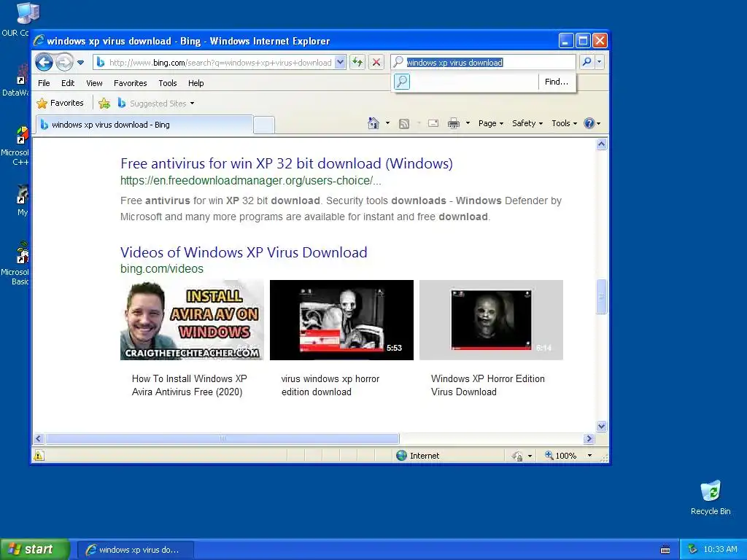This screenshot has width=747, height=560.
Task: Open the 6:14 Horror Edition video thumbnail
Action: pos(491,320)
